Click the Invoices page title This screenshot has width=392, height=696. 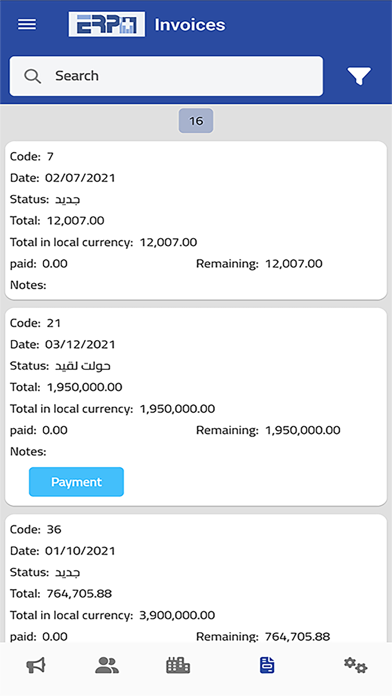tap(190, 25)
